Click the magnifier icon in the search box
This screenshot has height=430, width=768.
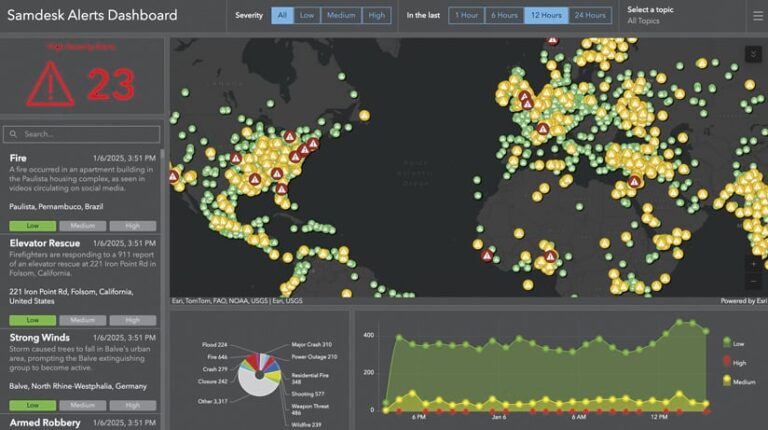pos(13,134)
